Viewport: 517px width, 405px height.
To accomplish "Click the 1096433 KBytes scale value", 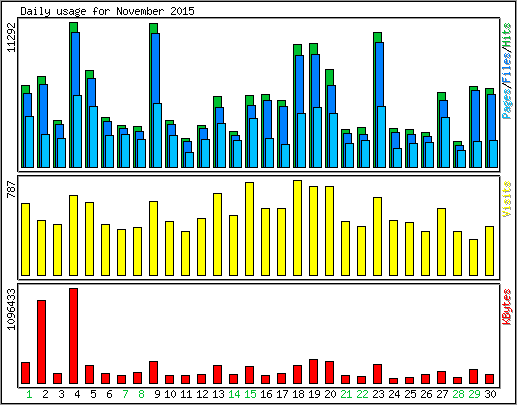I will [11, 309].
